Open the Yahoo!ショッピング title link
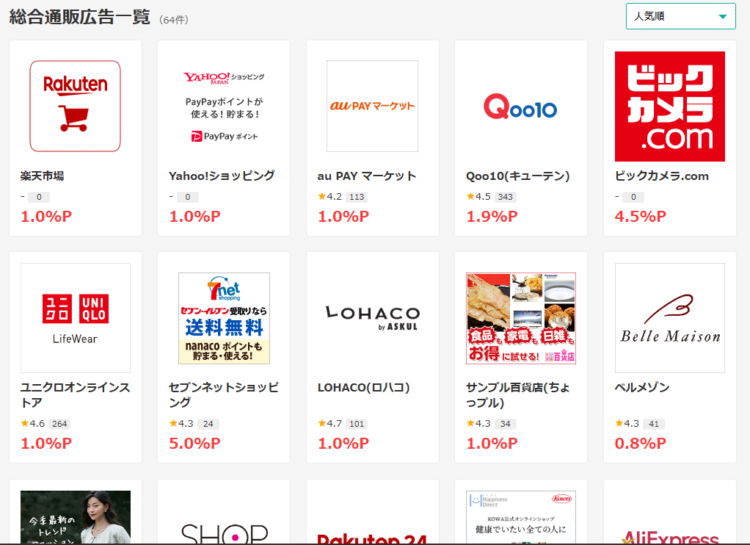Image resolution: width=750 pixels, height=545 pixels. pos(222,176)
